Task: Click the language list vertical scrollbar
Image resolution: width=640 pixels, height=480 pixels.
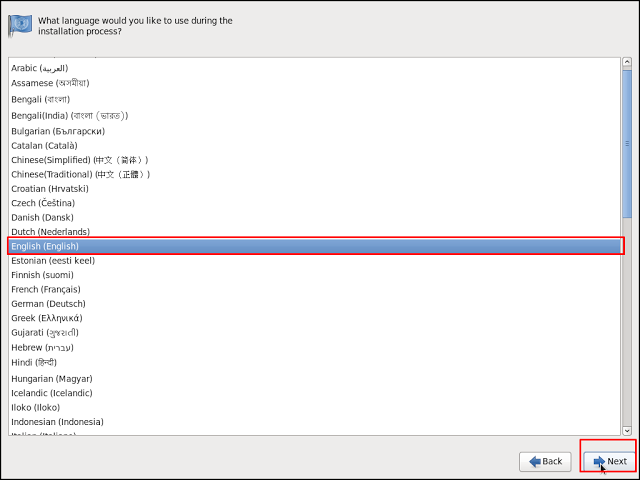Action: (x=627, y=140)
